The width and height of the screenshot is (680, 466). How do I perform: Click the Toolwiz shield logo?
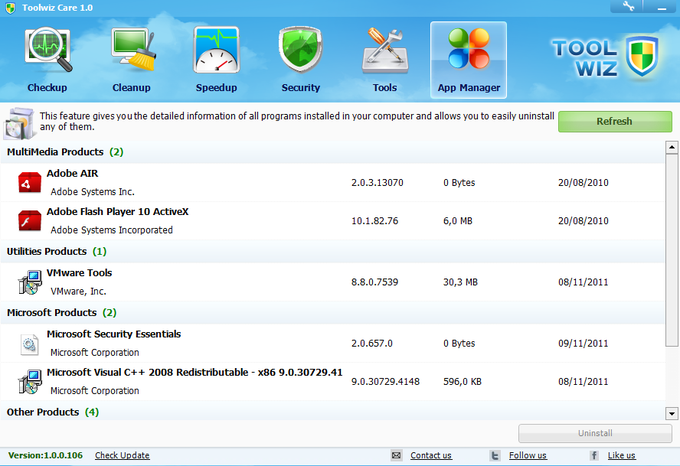(642, 56)
